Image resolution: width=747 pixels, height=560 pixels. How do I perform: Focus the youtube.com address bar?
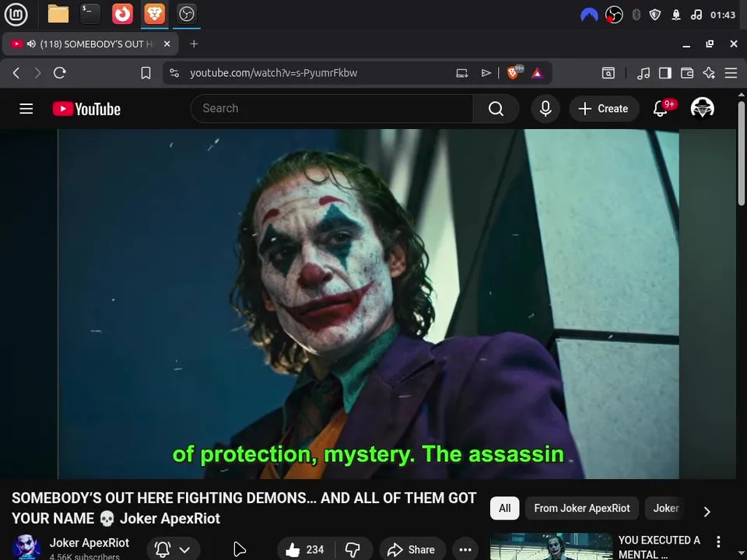[273, 73]
